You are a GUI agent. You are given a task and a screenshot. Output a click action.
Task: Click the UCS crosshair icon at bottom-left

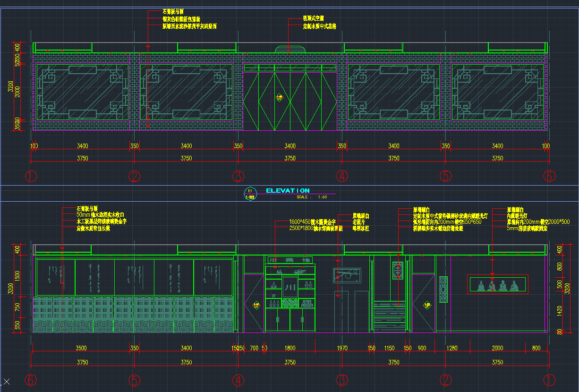pos(7,382)
